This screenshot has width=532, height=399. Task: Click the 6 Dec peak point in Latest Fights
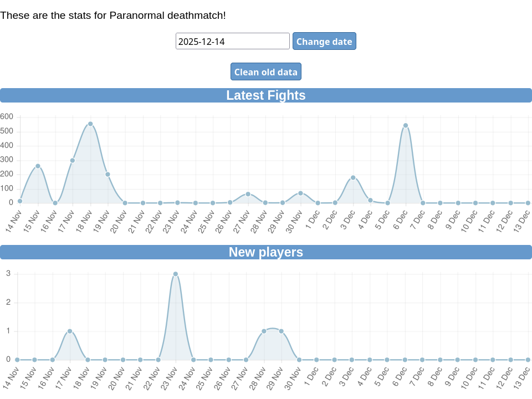(x=406, y=126)
